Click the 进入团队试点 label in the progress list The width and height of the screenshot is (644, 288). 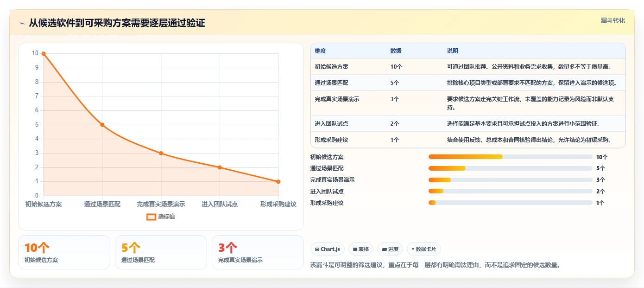tap(327, 192)
